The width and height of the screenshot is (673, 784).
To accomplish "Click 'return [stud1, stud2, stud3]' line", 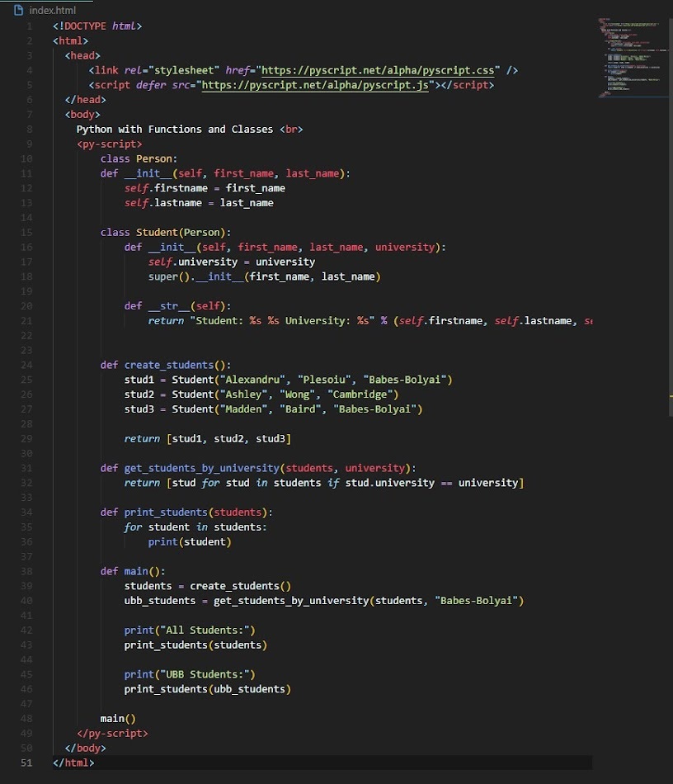I will 207,439.
